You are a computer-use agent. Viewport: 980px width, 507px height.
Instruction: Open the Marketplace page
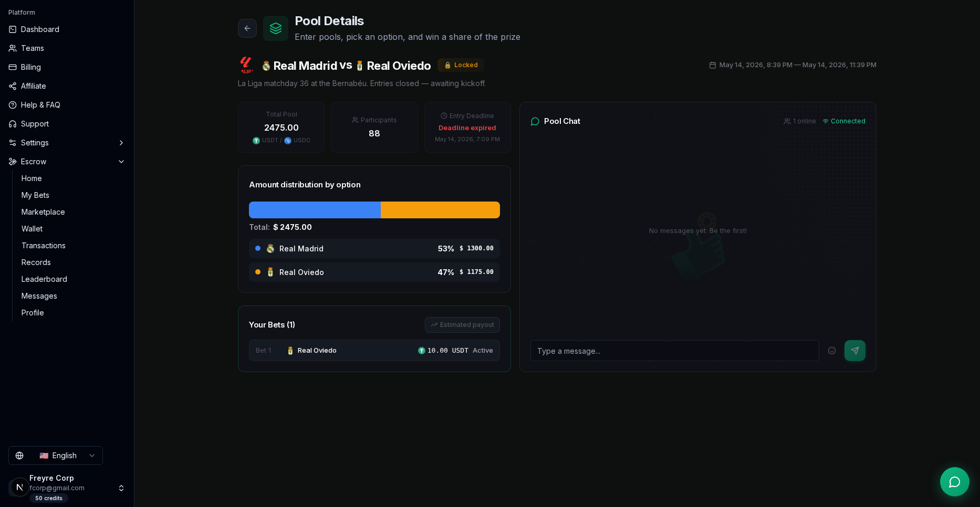pyautogui.click(x=43, y=212)
